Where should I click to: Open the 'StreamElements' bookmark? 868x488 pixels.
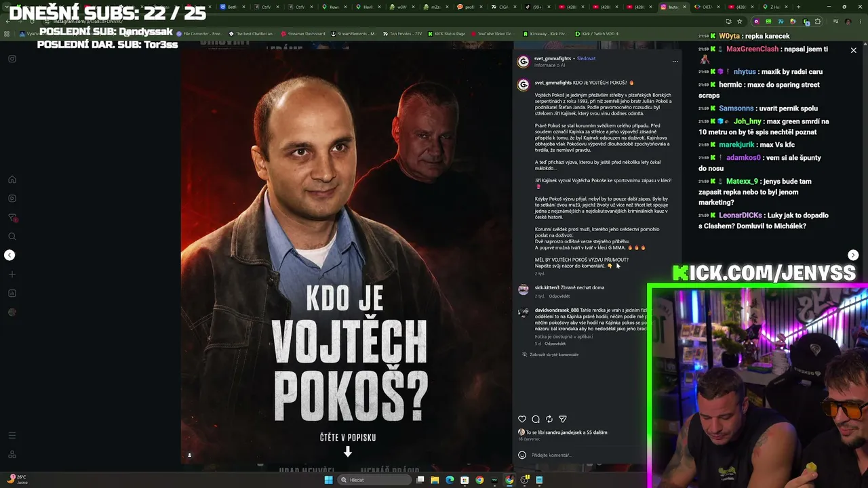(353, 33)
